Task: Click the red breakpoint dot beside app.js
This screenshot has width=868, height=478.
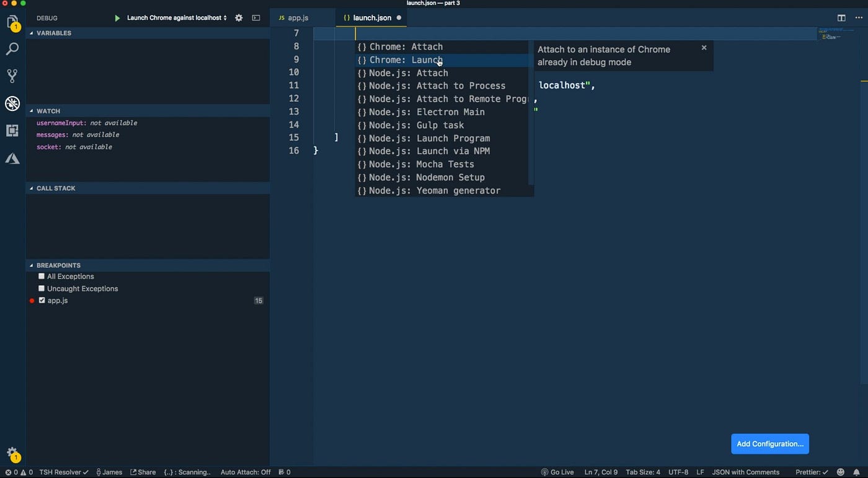Action: point(32,301)
